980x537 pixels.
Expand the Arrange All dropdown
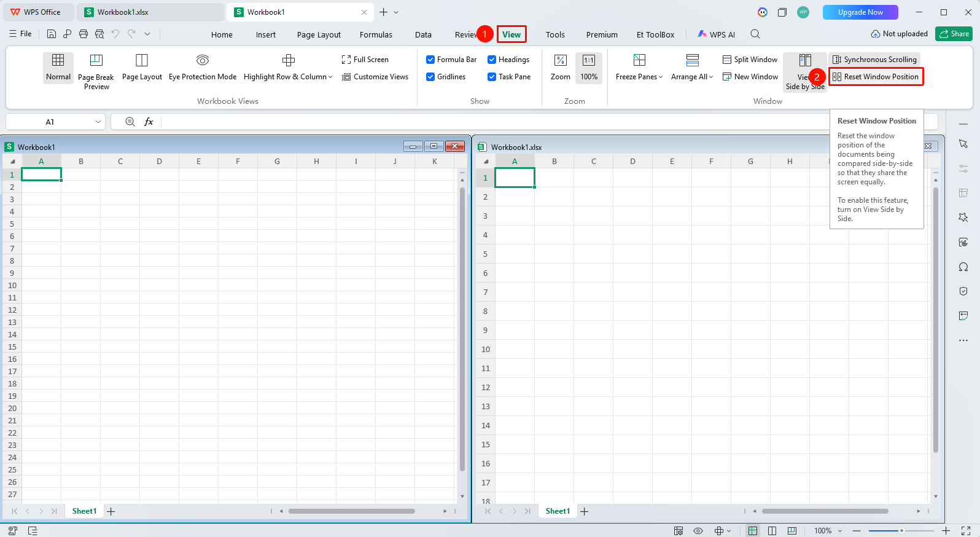click(711, 77)
